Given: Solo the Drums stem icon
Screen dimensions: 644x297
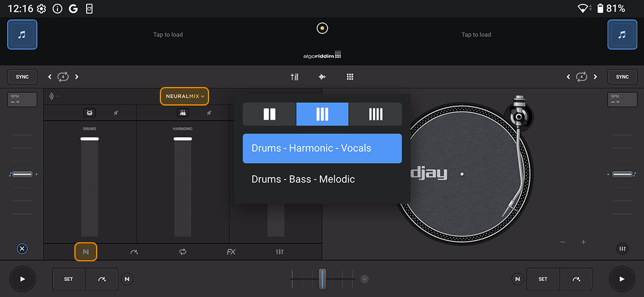Looking at the screenshot, I should (89, 113).
